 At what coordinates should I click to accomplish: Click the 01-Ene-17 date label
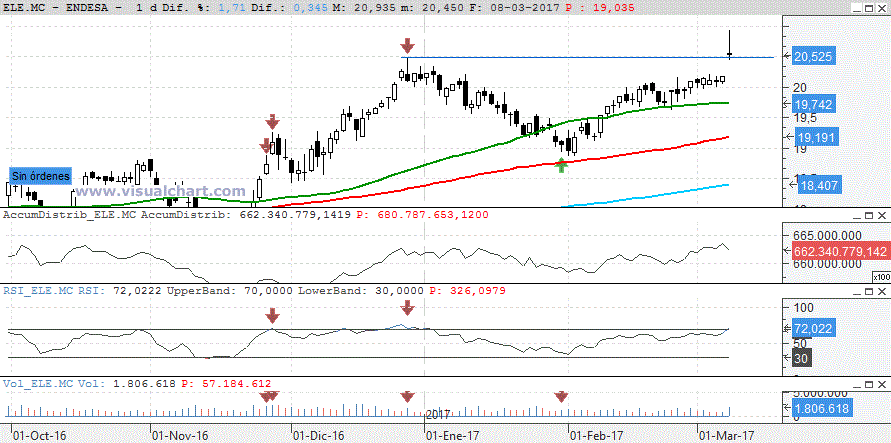(453, 436)
